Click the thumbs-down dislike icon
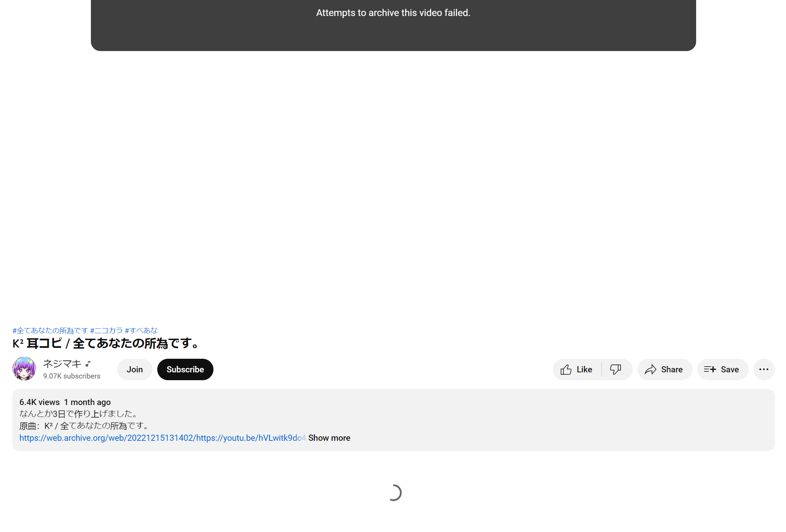 pyautogui.click(x=615, y=369)
